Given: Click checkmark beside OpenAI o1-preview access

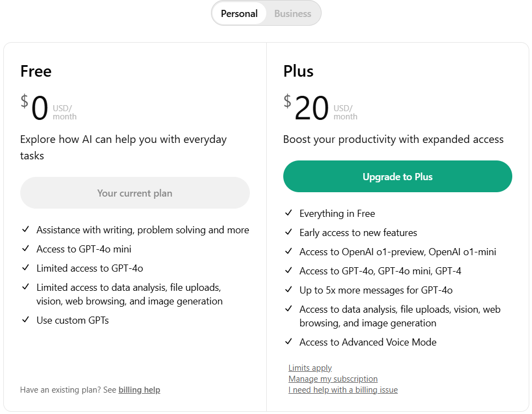Looking at the screenshot, I should click(288, 251).
